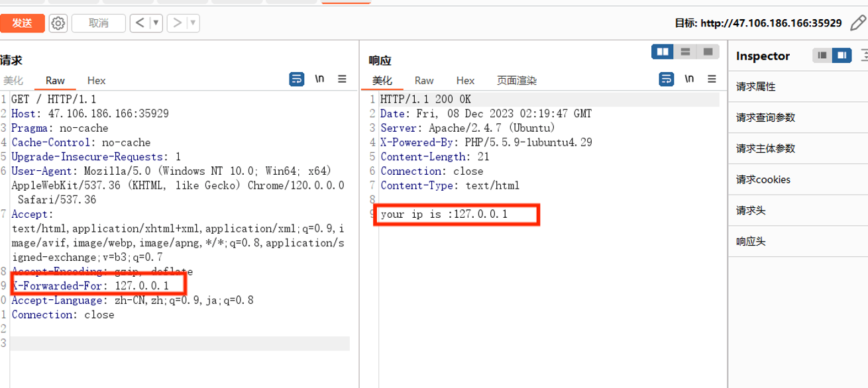
Task: Open the response panel hamburger menu
Action: [712, 79]
